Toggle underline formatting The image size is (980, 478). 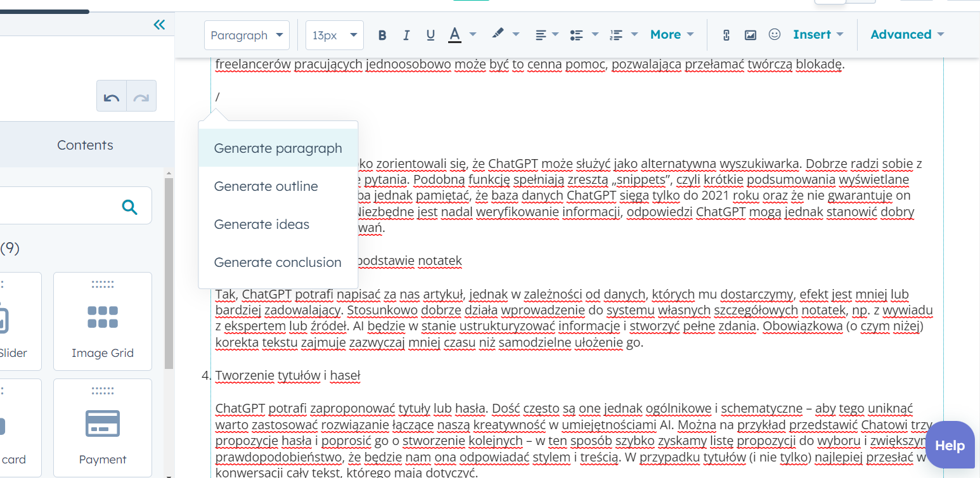(430, 35)
